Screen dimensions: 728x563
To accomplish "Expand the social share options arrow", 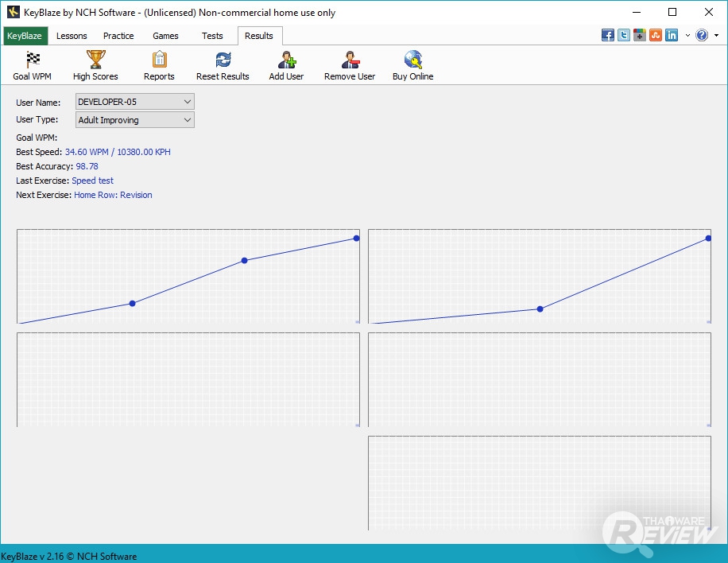I will tap(687, 35).
